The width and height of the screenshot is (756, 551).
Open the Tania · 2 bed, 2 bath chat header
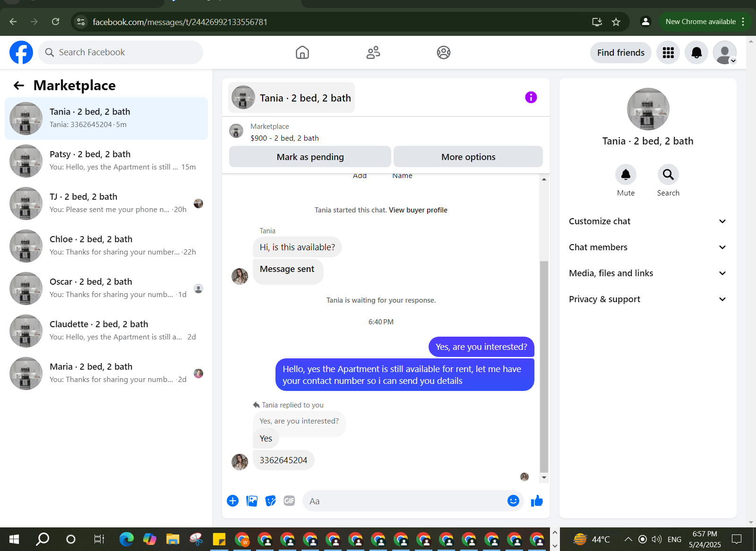(x=292, y=98)
